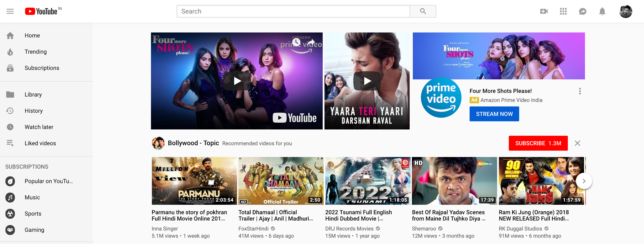
Task: Open the RK Duggal Studios channel
Action: (520, 229)
